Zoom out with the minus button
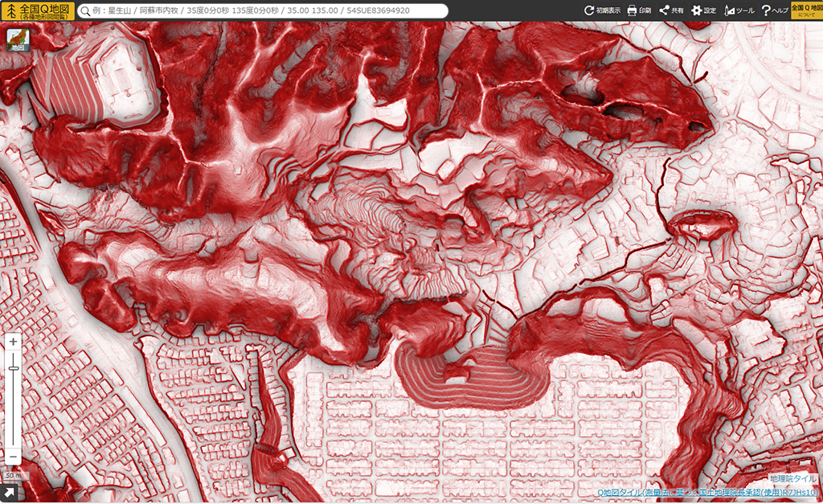This screenshot has height=504, width=823. [14, 457]
